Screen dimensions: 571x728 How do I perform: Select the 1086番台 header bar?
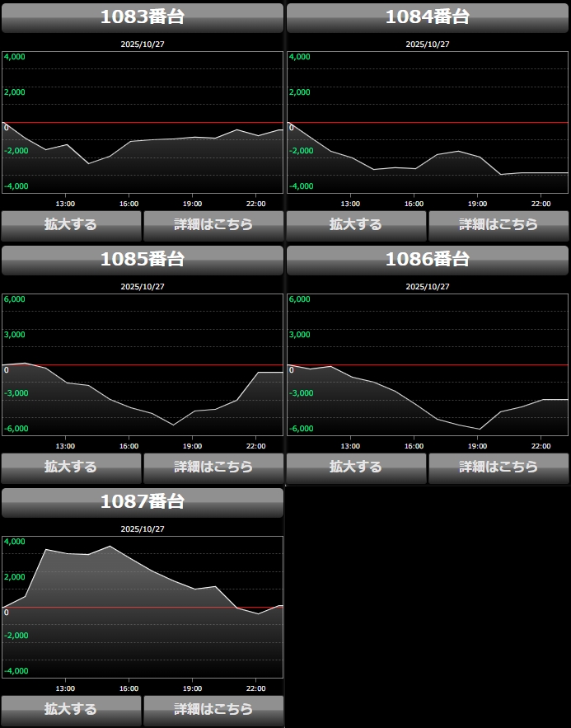[428, 260]
